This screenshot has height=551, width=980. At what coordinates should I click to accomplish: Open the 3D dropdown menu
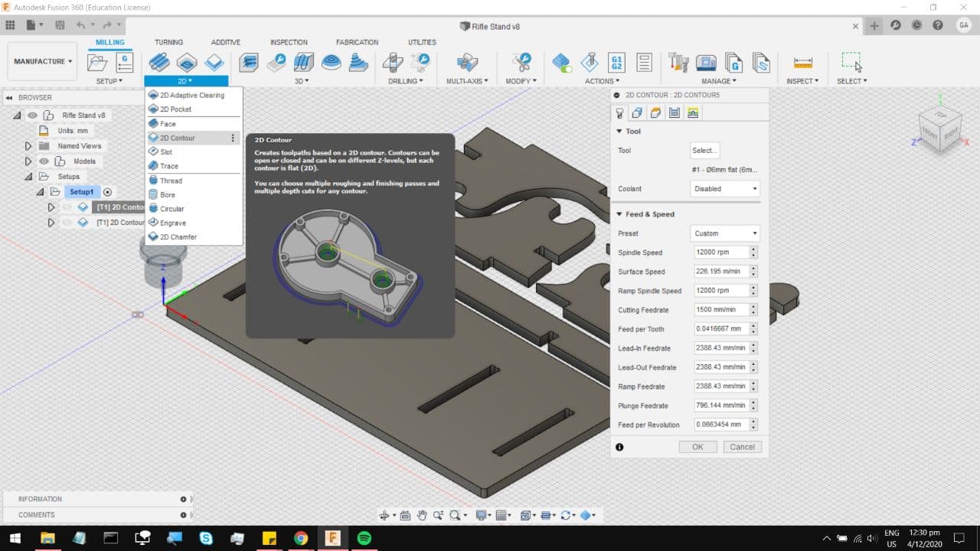(x=302, y=81)
